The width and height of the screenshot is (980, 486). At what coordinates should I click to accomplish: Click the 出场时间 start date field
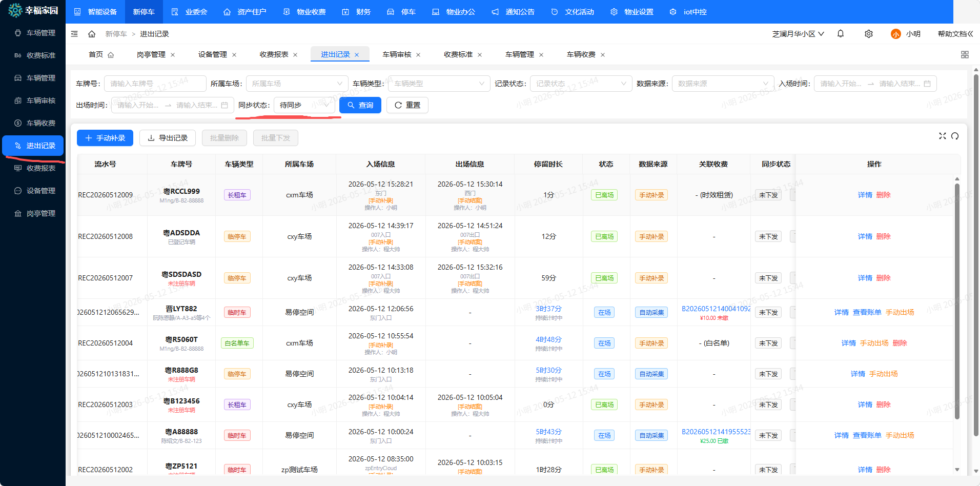138,105
